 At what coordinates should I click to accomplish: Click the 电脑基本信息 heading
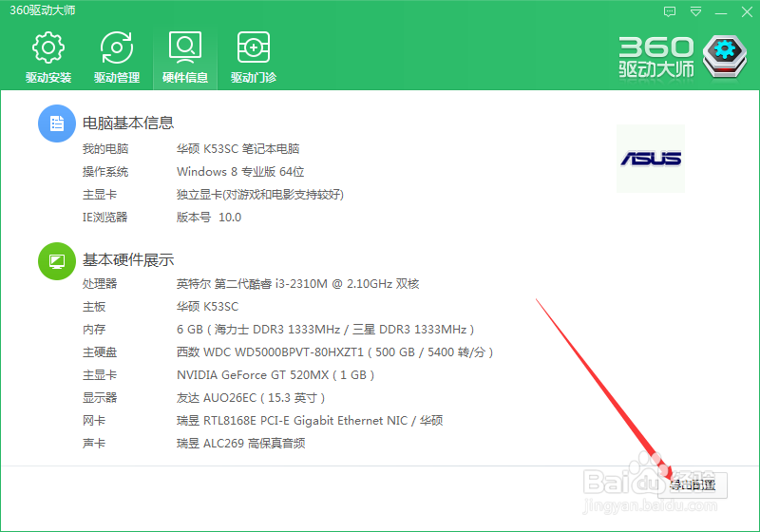click(128, 123)
